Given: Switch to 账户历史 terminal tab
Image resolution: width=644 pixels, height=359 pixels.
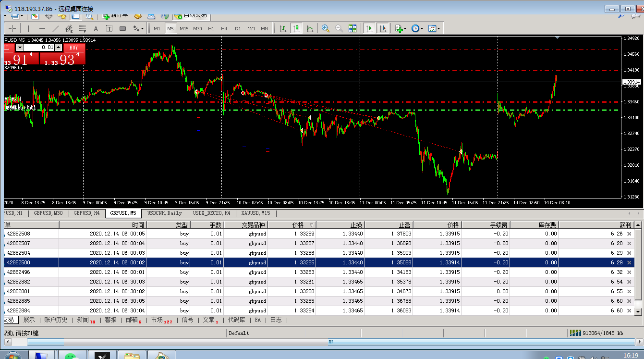Looking at the screenshot, I should pyautogui.click(x=56, y=320).
